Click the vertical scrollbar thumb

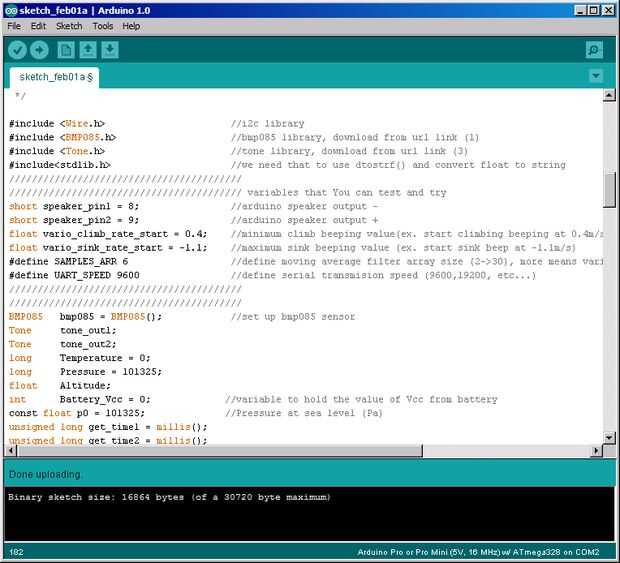click(609, 190)
